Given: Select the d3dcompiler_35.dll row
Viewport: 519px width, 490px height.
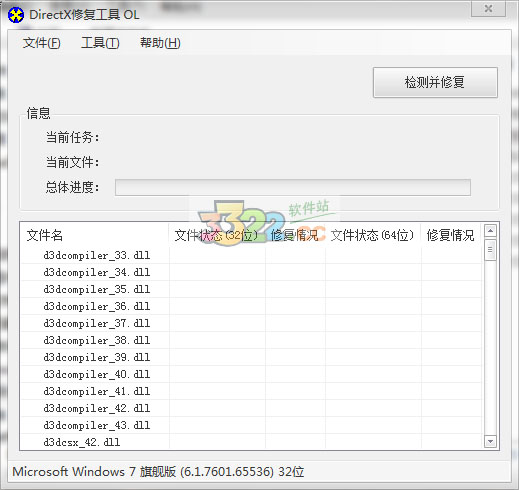Looking at the screenshot, I should tap(251, 289).
